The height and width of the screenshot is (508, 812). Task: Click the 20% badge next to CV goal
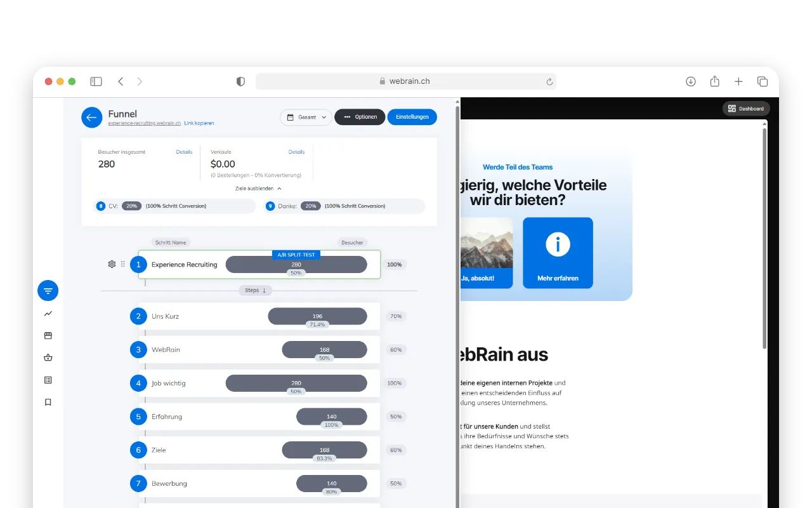131,206
